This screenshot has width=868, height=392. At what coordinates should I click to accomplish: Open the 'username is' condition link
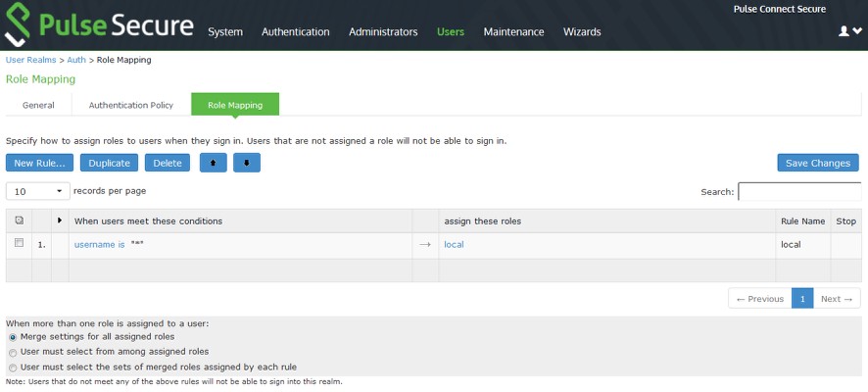[x=99, y=244]
